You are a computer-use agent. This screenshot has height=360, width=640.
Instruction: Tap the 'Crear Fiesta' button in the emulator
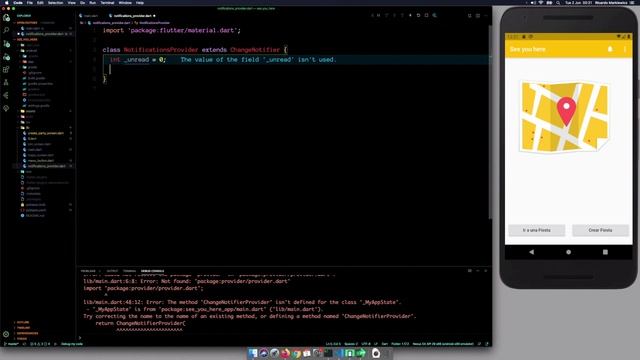click(600, 230)
